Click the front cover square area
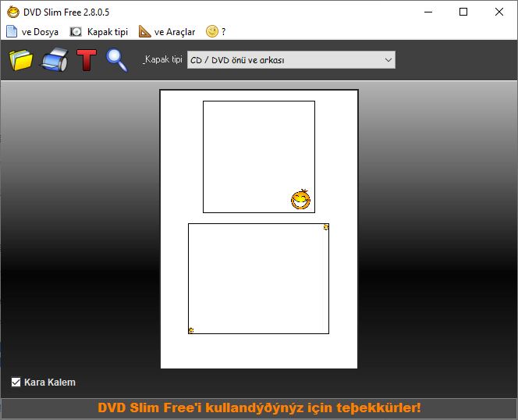 click(x=259, y=157)
